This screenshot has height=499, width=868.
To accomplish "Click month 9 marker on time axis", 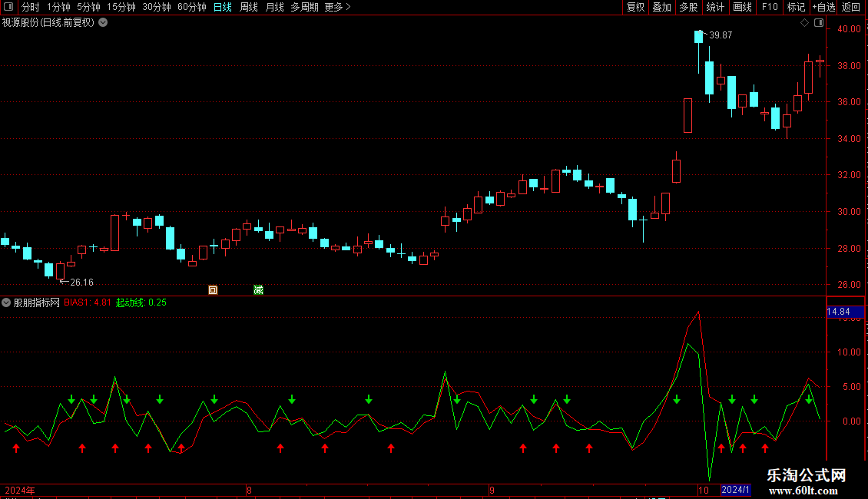I will [492, 490].
